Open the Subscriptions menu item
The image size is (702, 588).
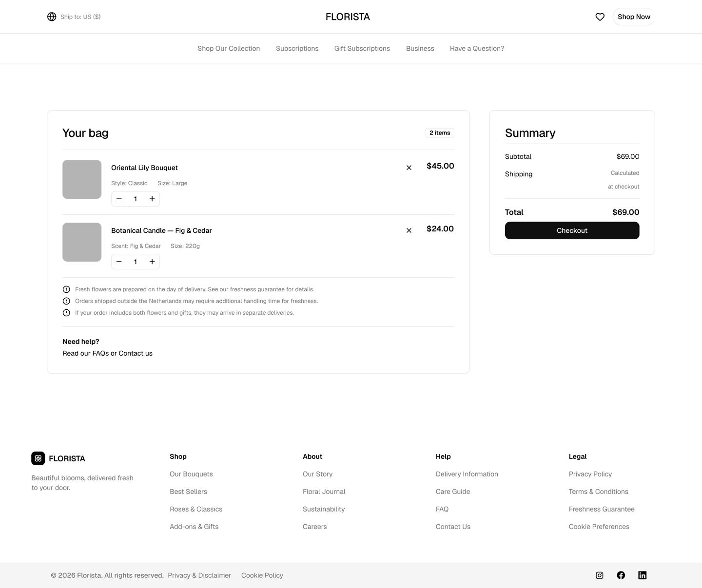(x=297, y=48)
